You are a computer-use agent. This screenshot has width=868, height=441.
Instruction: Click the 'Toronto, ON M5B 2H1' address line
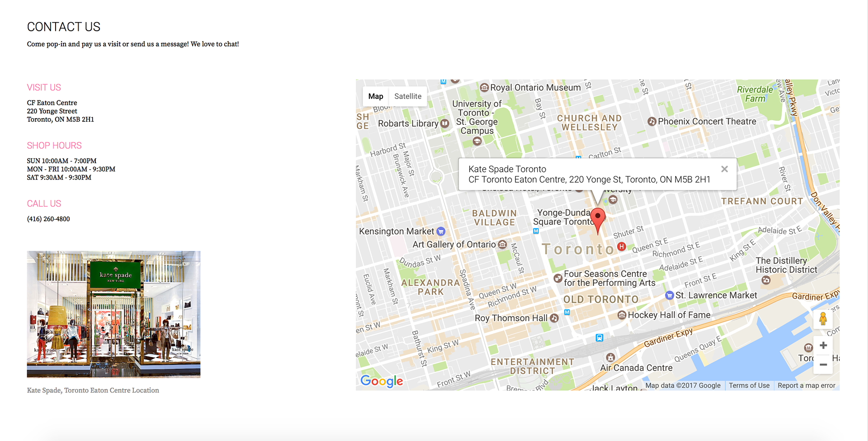[61, 119]
